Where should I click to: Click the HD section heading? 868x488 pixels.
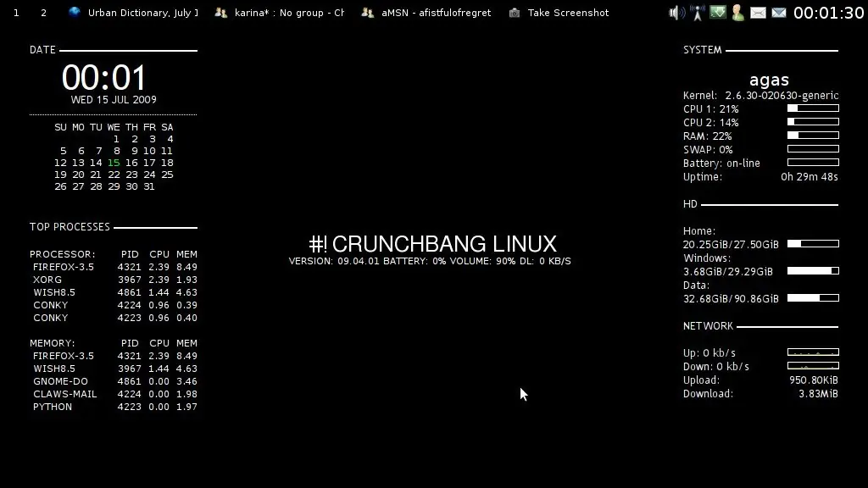coord(690,204)
